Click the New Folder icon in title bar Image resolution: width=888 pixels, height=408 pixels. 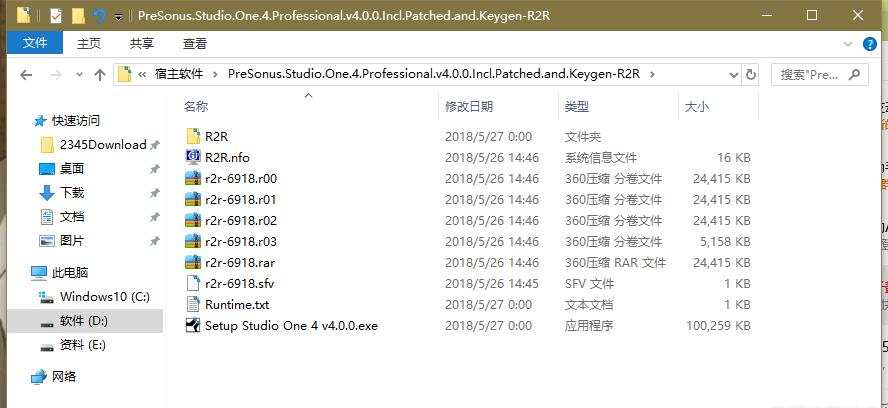[x=78, y=15]
